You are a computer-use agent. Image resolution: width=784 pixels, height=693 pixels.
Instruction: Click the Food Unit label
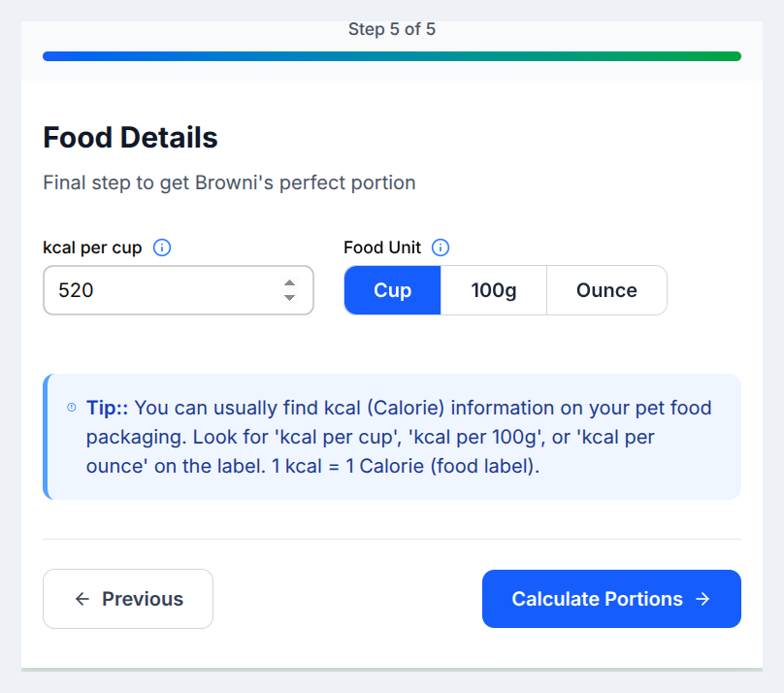point(382,247)
